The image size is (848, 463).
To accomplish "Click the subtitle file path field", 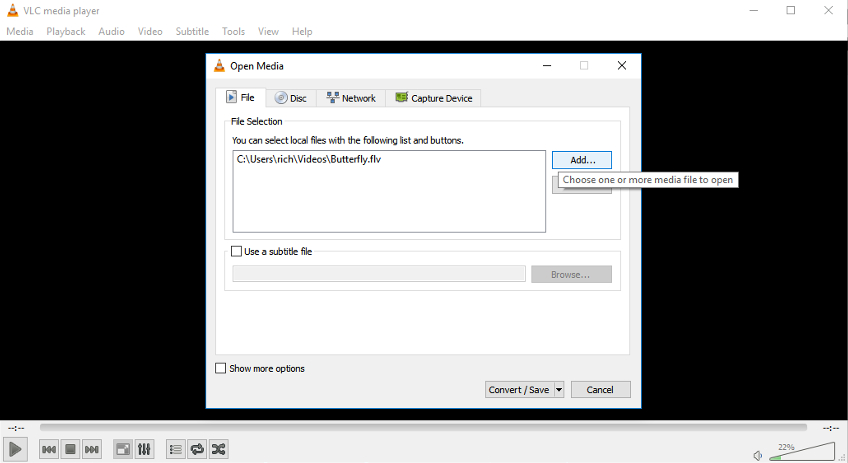I will (379, 274).
